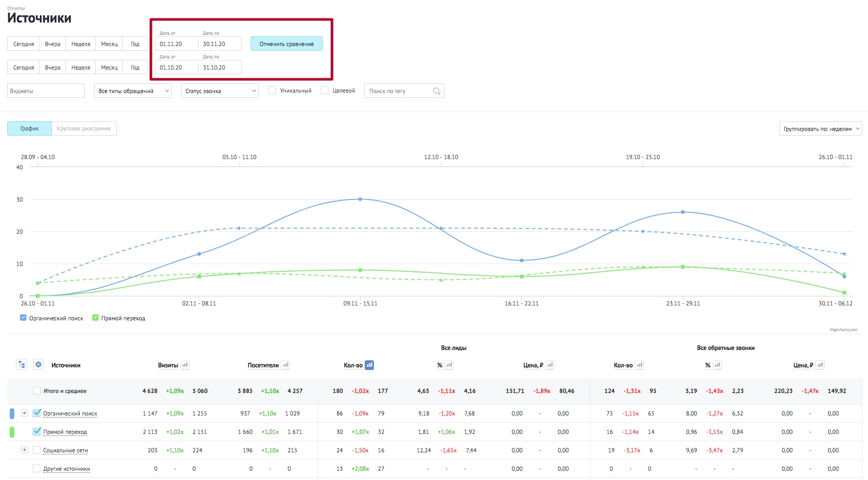Click the Отменить сравнение button
Screen dimensions: 868x480
286,43
